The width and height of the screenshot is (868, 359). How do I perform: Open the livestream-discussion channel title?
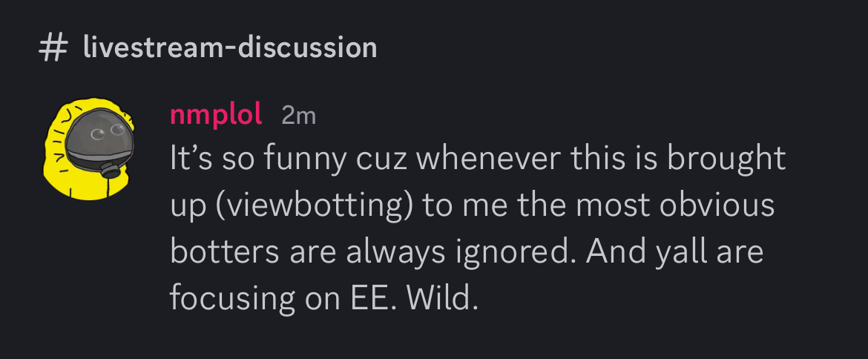point(230,47)
